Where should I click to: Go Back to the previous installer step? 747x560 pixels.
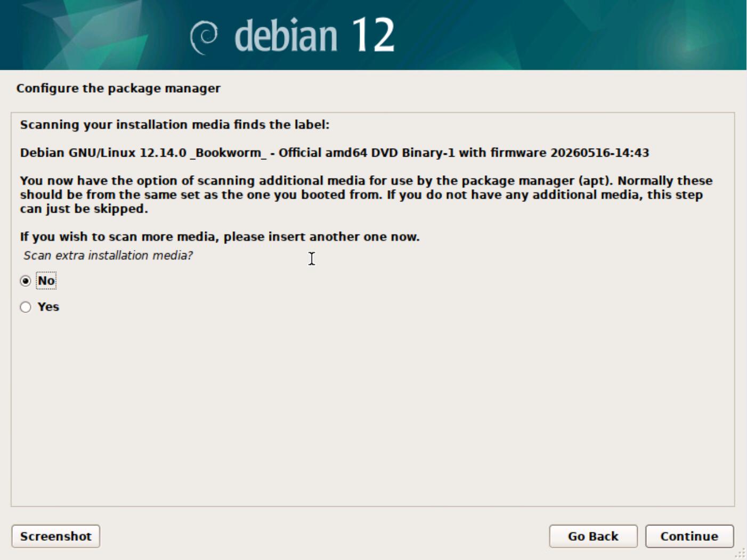[x=593, y=536]
